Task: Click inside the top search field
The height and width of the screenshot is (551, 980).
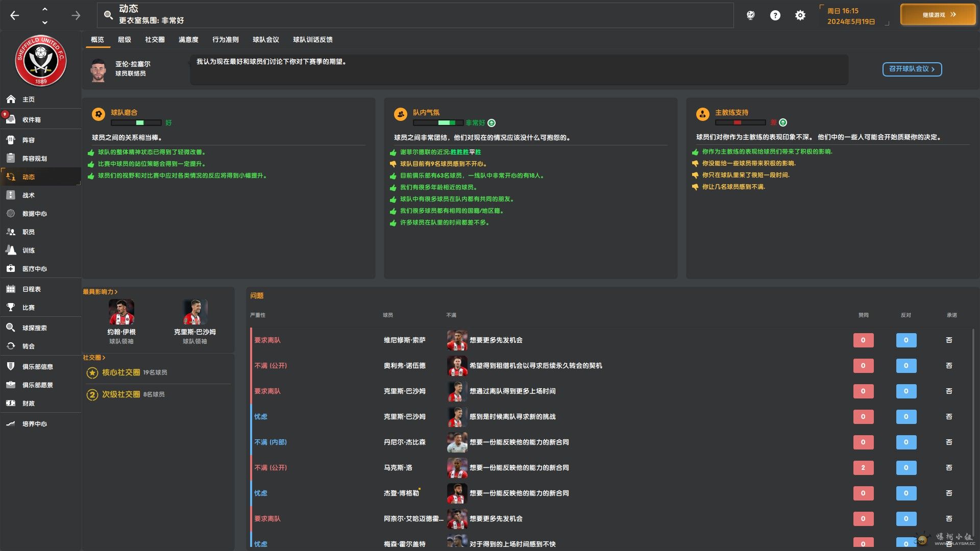Action: [415, 15]
